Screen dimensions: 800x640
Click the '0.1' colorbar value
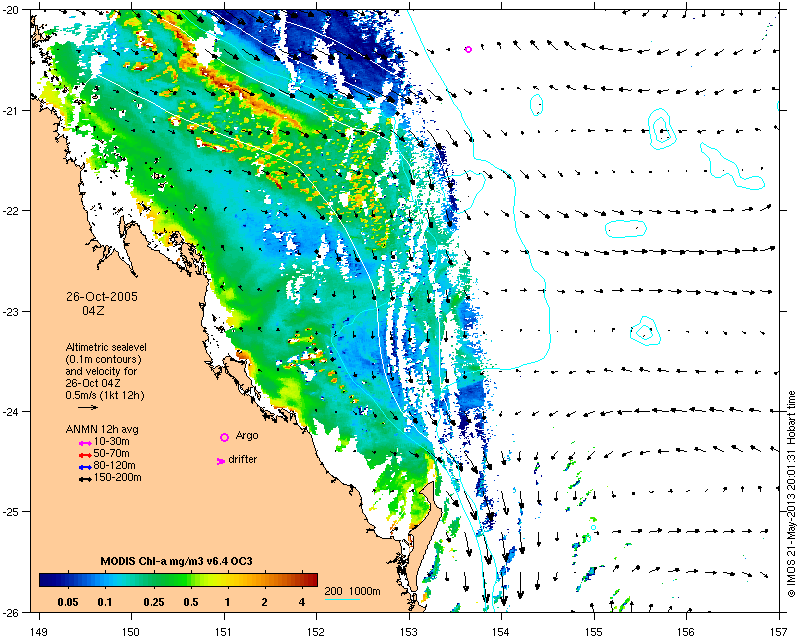[105, 602]
